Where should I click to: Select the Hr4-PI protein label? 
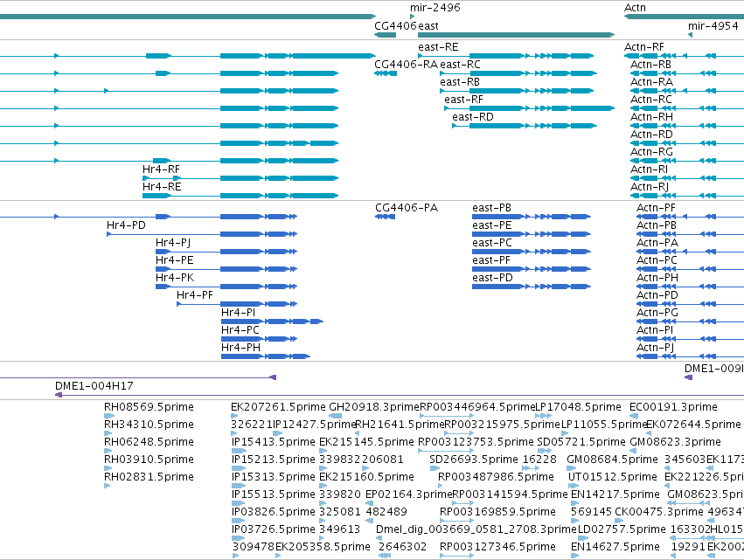click(238, 314)
